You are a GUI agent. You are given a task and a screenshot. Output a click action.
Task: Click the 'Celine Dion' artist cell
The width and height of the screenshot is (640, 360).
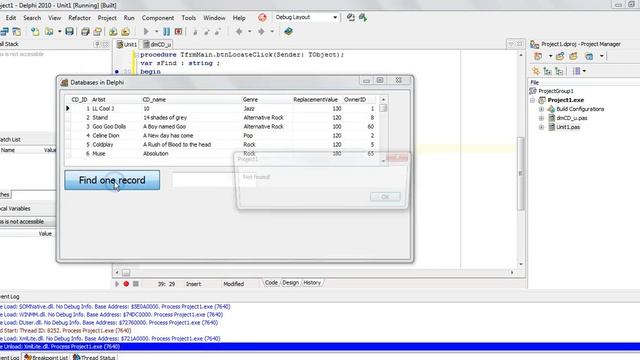(x=106, y=136)
